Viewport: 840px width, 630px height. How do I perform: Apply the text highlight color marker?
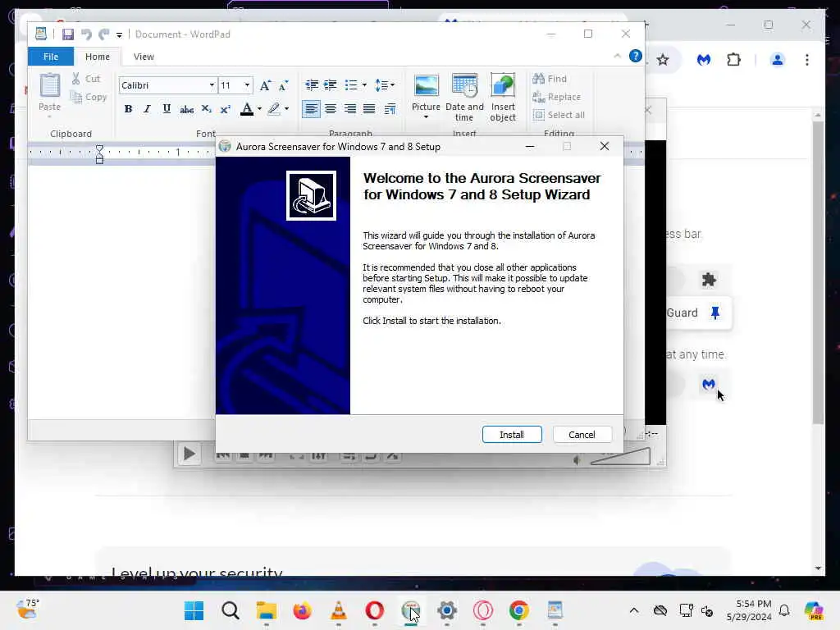[274, 109]
